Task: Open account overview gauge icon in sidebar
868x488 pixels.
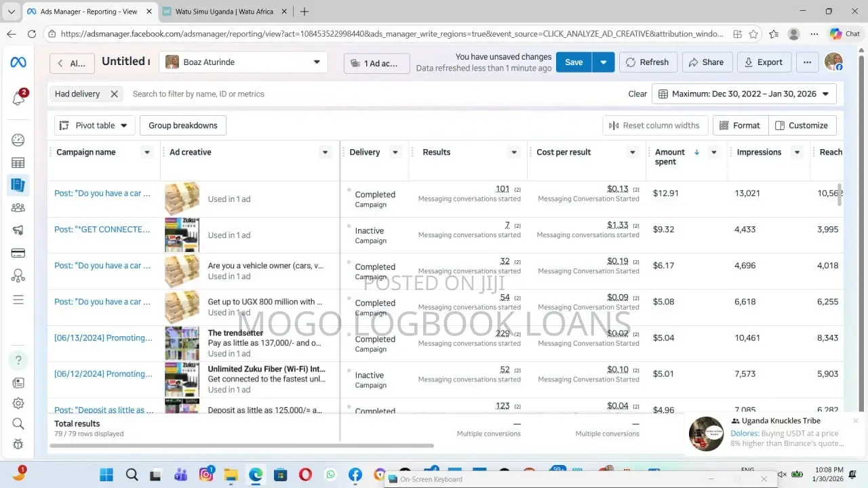Action: click(18, 140)
